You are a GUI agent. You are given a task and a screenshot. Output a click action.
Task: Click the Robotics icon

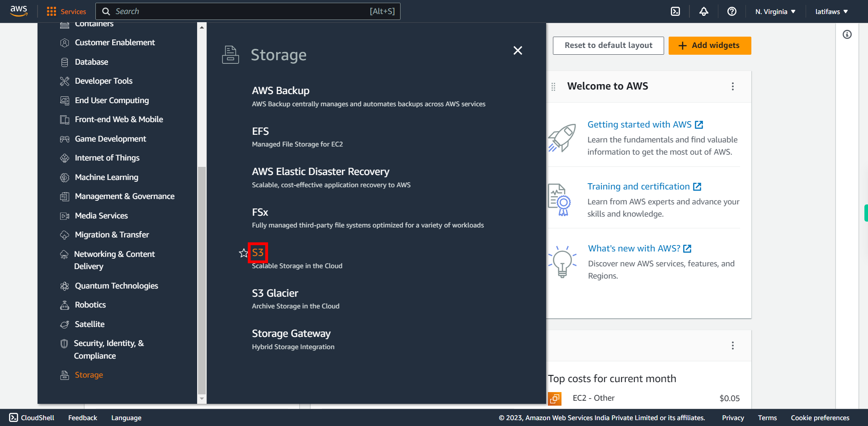(x=65, y=305)
